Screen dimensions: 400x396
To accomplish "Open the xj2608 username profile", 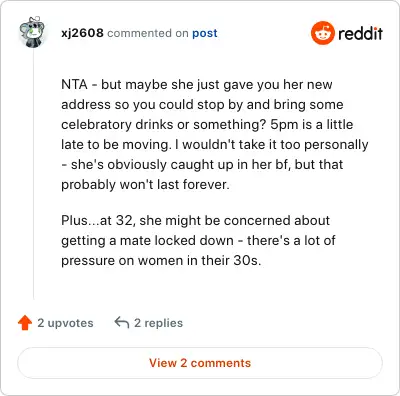I will [82, 33].
